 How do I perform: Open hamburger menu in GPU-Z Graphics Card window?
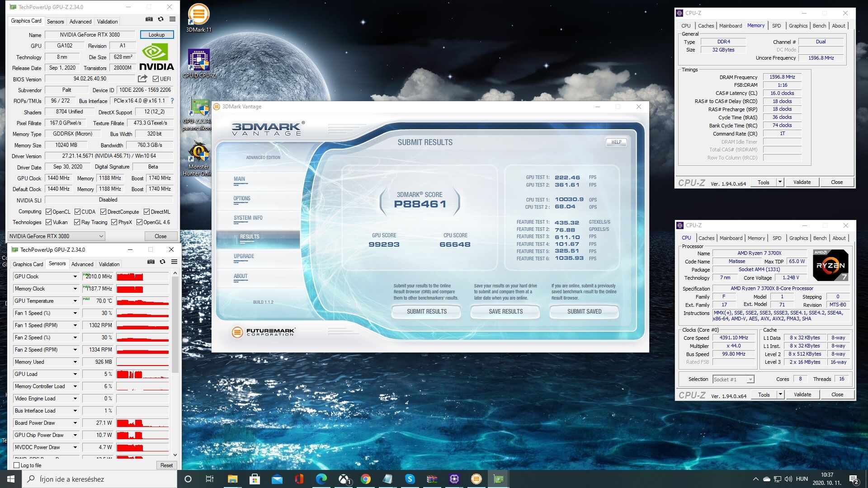coord(172,19)
